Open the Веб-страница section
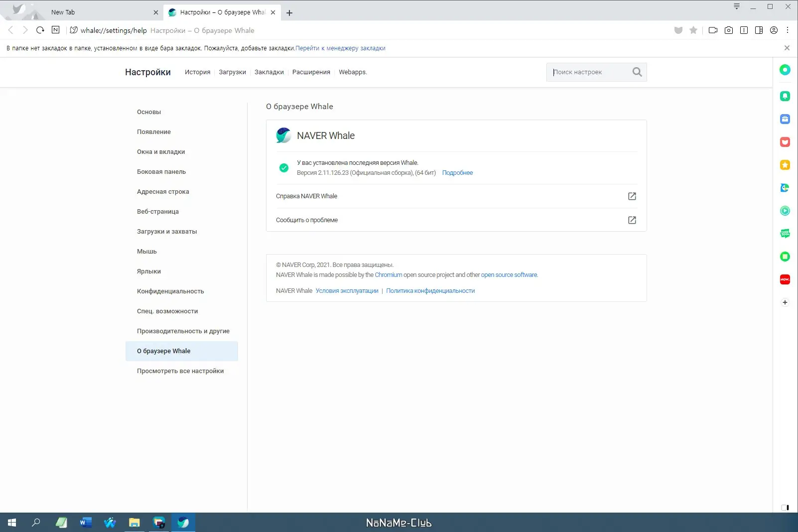The image size is (798, 532). coord(182,212)
